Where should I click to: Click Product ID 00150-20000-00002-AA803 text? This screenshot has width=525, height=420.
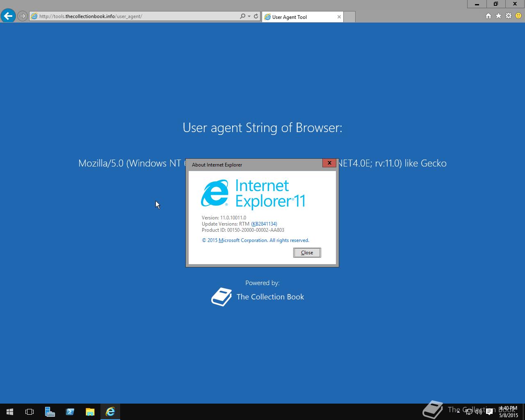(x=243, y=230)
